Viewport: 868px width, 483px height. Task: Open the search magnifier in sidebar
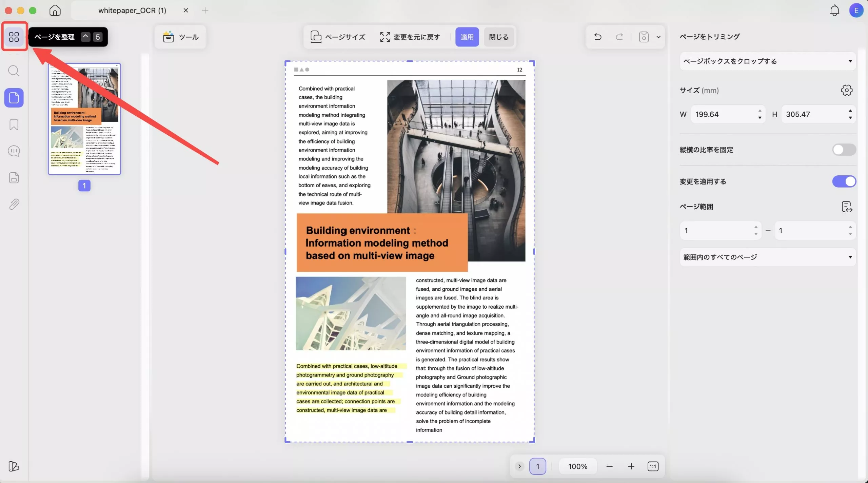pyautogui.click(x=14, y=71)
